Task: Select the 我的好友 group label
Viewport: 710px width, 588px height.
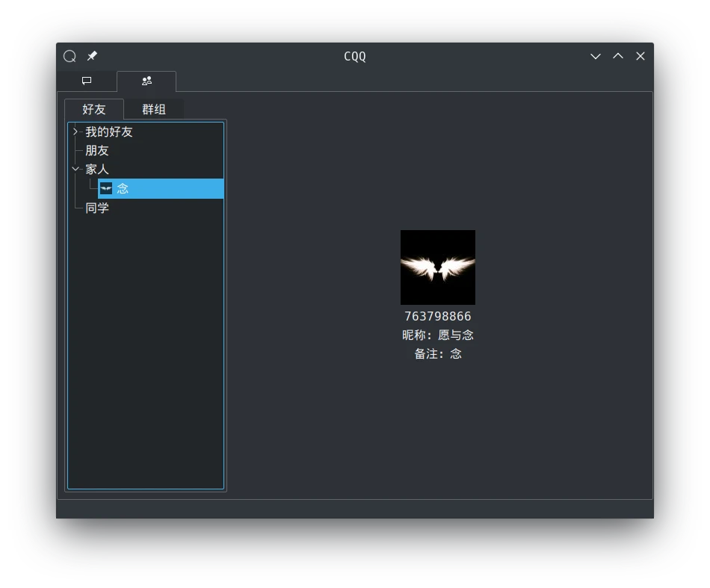Action: pos(109,132)
